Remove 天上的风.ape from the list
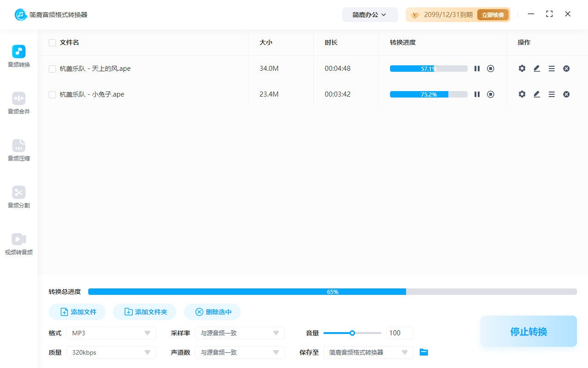Screen dimensions: 588x368 566,68
